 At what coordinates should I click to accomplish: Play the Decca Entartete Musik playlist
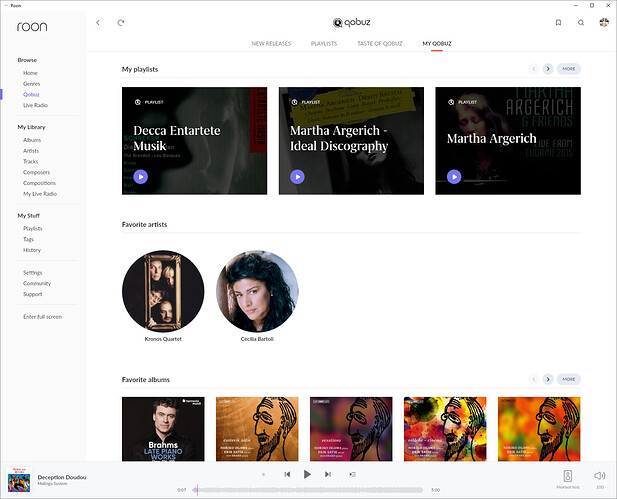[x=141, y=177]
